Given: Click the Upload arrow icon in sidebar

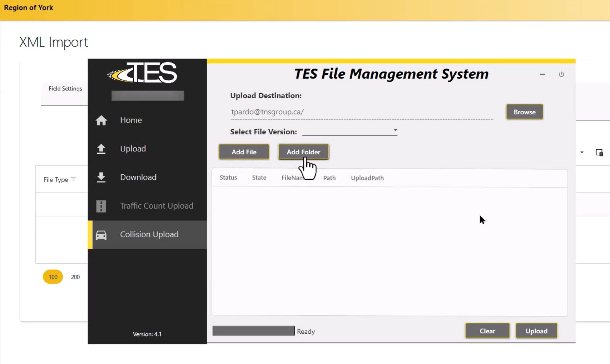Looking at the screenshot, I should click(x=101, y=149).
